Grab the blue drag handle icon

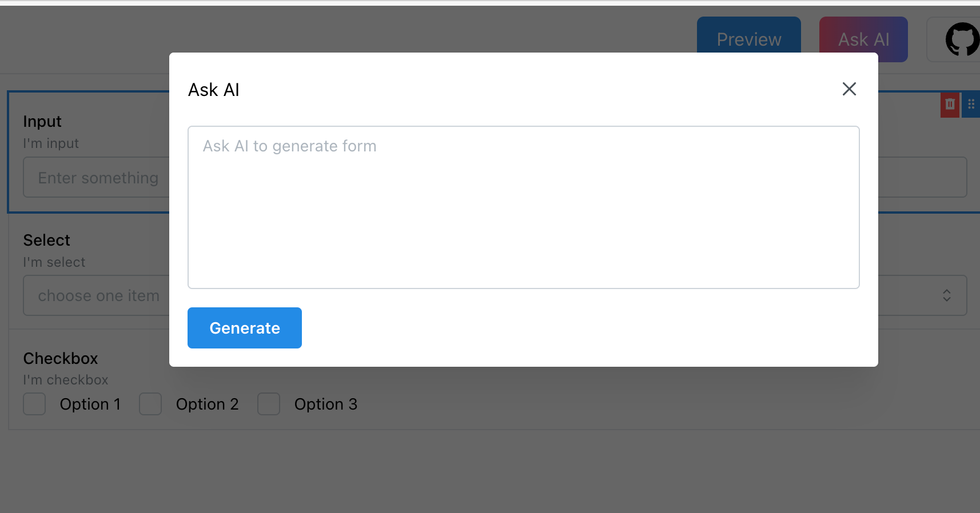click(x=971, y=105)
